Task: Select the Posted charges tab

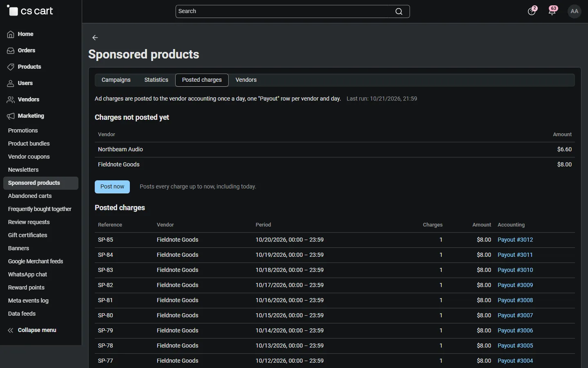Action: 202,80
